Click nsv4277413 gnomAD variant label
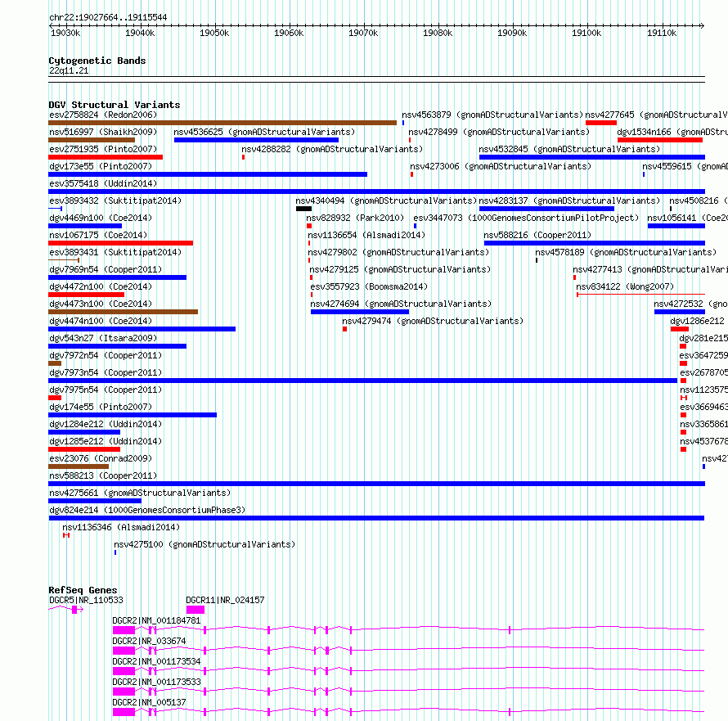The image size is (728, 721). [x=650, y=269]
